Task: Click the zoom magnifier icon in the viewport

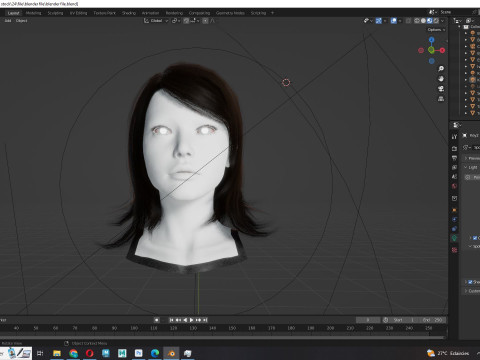Action: tap(441, 69)
